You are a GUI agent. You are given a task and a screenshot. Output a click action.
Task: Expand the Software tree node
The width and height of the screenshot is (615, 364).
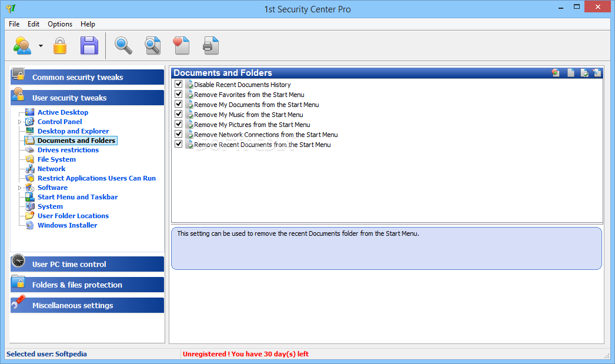19,188
